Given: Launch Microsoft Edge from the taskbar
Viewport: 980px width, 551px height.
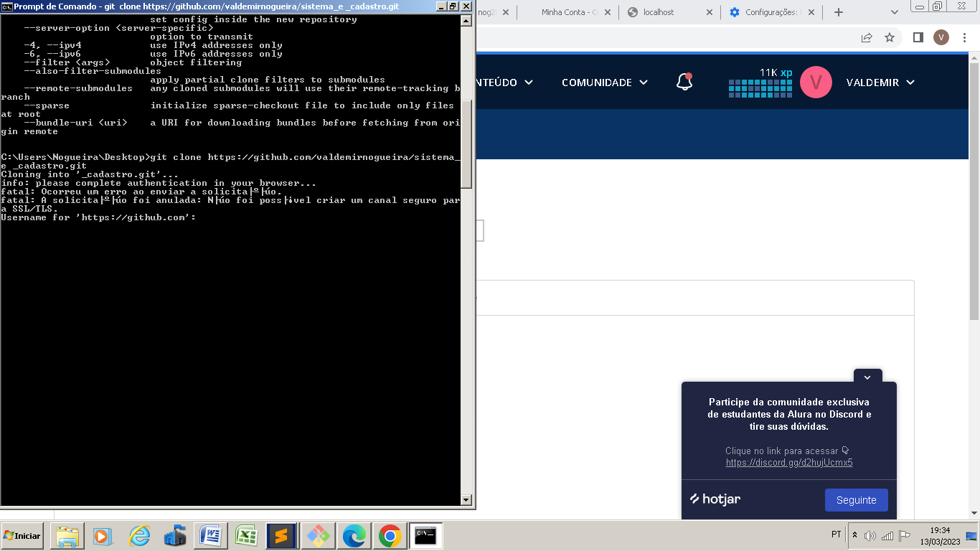Looking at the screenshot, I should pyautogui.click(x=354, y=536).
